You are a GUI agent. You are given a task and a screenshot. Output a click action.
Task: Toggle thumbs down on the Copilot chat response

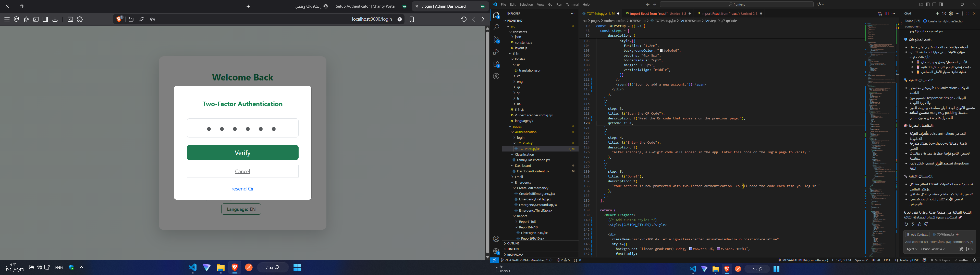pos(926,224)
